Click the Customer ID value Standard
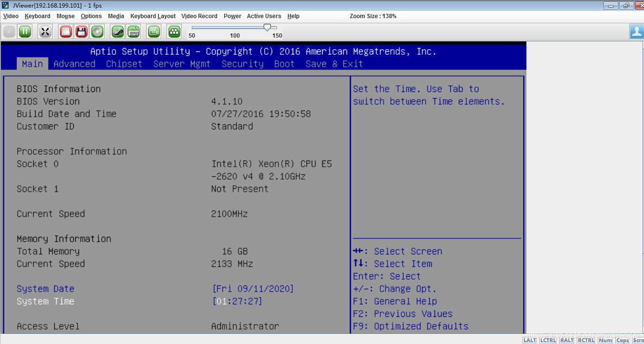 pyautogui.click(x=232, y=126)
